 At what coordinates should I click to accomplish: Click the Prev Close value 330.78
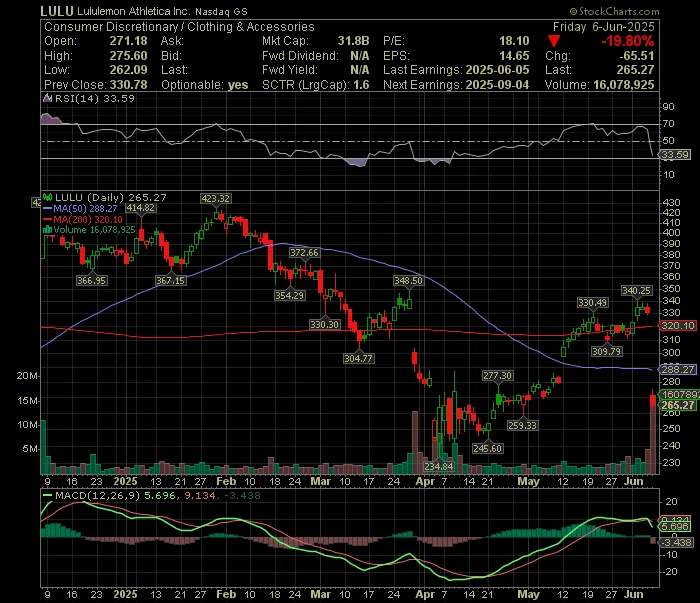tap(129, 85)
